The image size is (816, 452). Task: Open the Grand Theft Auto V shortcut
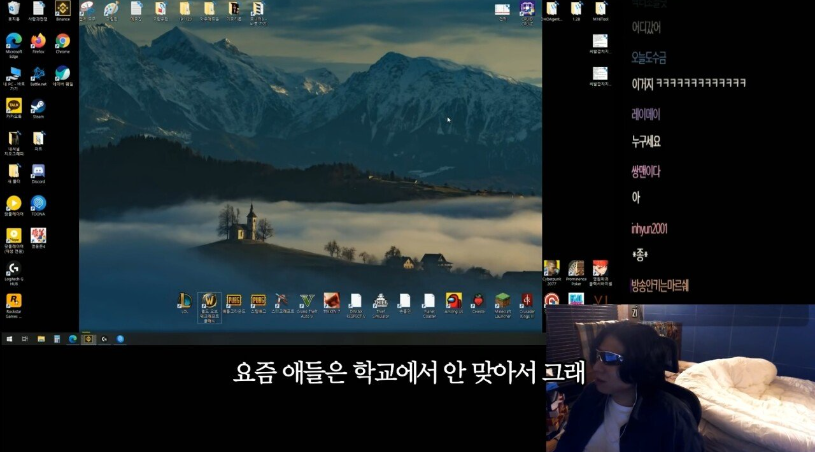tap(307, 305)
